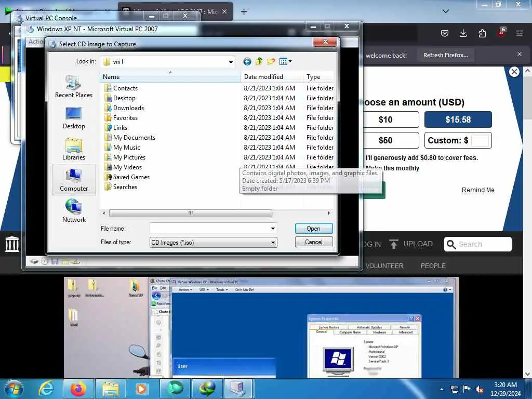Click in the File name text field
The width and height of the screenshot is (532, 399).
click(209, 229)
